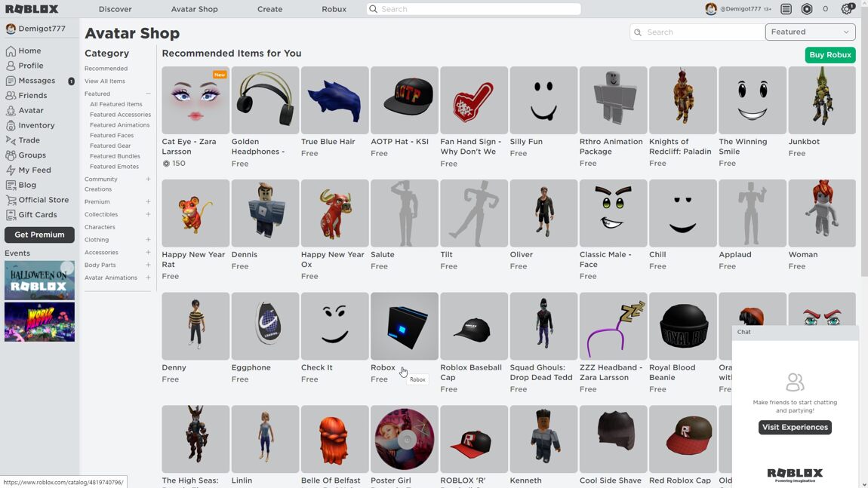This screenshot has width=868, height=488.
Task: Open Gift Cards icon in sidebar
Action: pyautogui.click(x=11, y=215)
